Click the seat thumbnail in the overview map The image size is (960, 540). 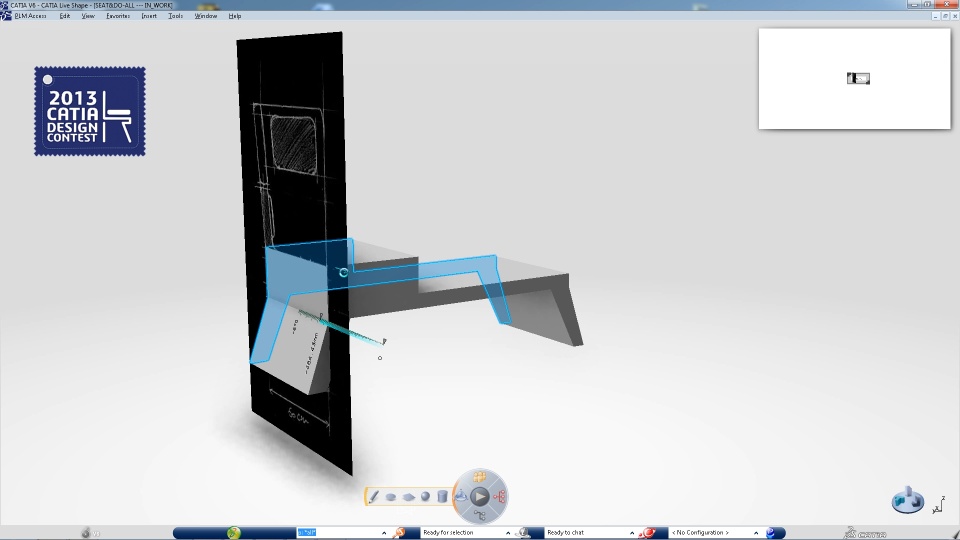(x=858, y=78)
